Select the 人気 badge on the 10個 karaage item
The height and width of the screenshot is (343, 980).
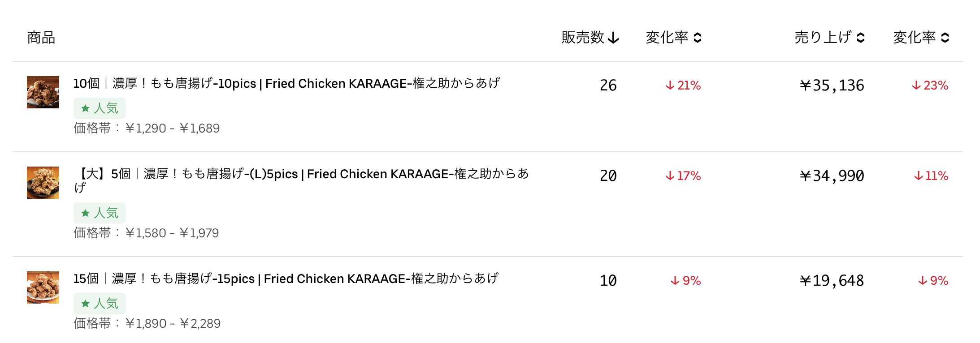tap(99, 108)
